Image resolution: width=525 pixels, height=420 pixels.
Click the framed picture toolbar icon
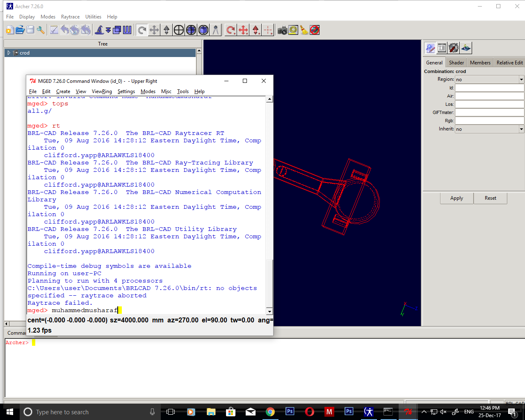pyautogui.click(x=293, y=30)
